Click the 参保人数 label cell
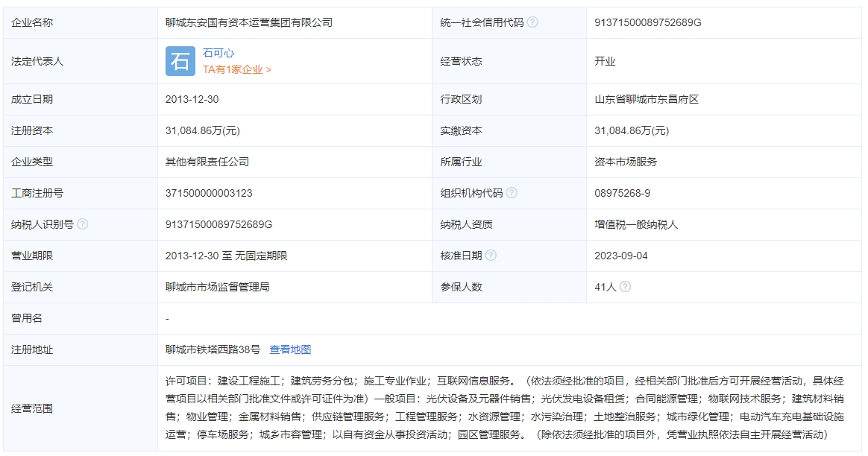Viewport: 868px width, 456px height. [x=509, y=287]
